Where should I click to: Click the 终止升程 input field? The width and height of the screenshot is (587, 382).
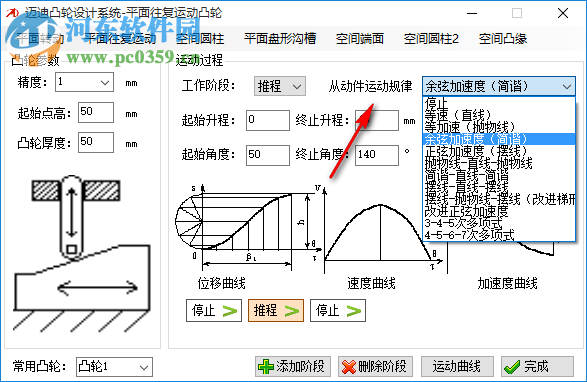click(377, 120)
